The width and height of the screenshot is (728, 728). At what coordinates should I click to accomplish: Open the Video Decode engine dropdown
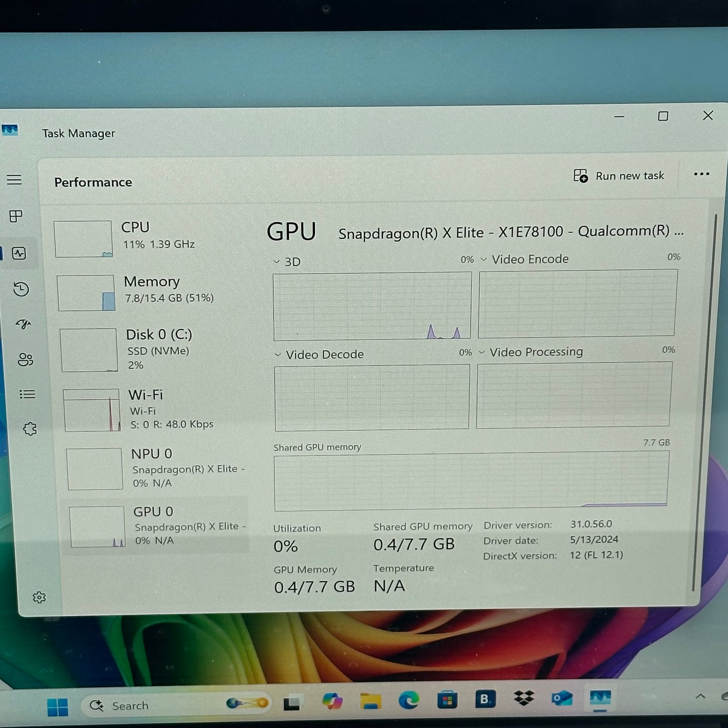tap(278, 355)
